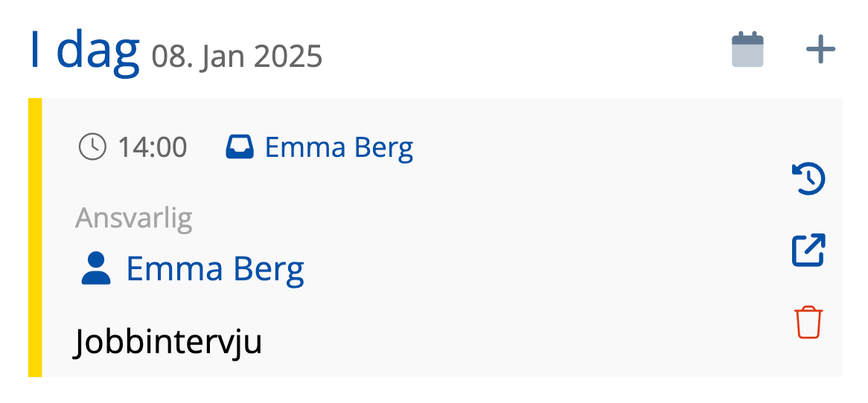Click the inbox tray icon
Viewport: 868px width, 403px height.
click(240, 147)
